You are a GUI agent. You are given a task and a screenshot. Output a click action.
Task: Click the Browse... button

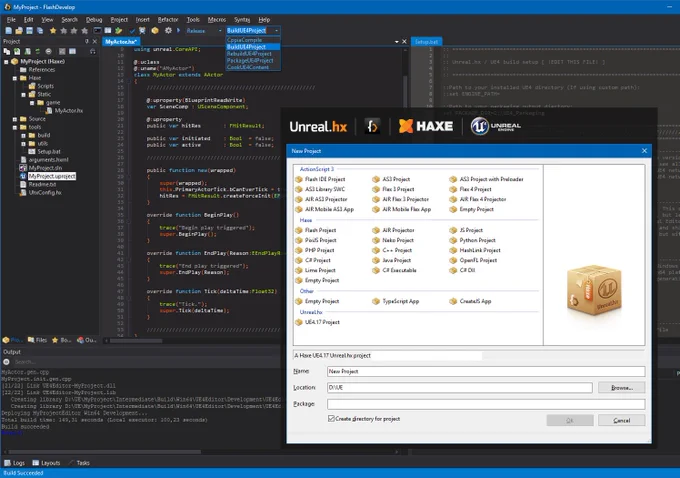pos(621,387)
